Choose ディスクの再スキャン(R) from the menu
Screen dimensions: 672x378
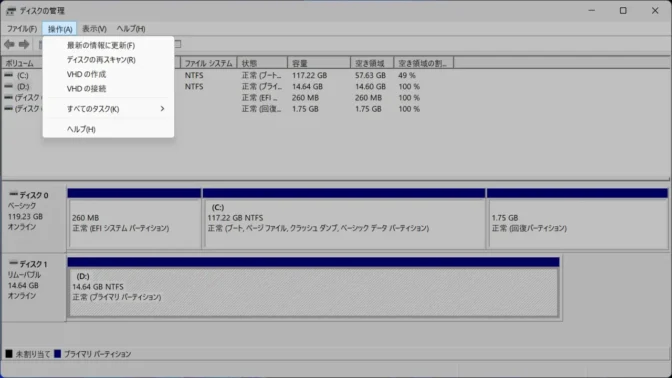108,60
